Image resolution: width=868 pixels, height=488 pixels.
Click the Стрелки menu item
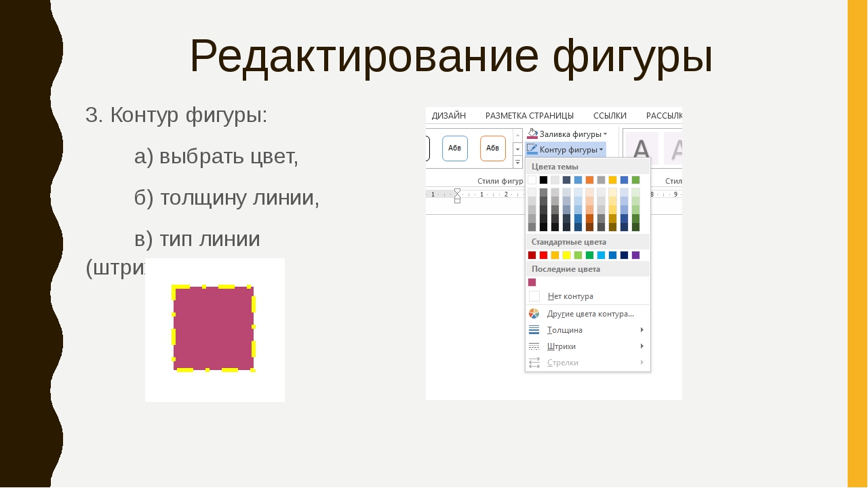click(x=588, y=363)
